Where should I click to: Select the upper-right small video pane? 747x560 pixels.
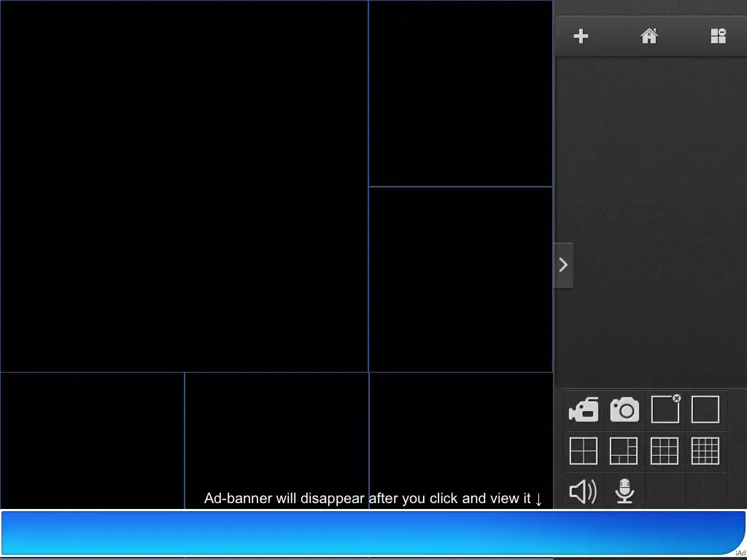tap(461, 93)
